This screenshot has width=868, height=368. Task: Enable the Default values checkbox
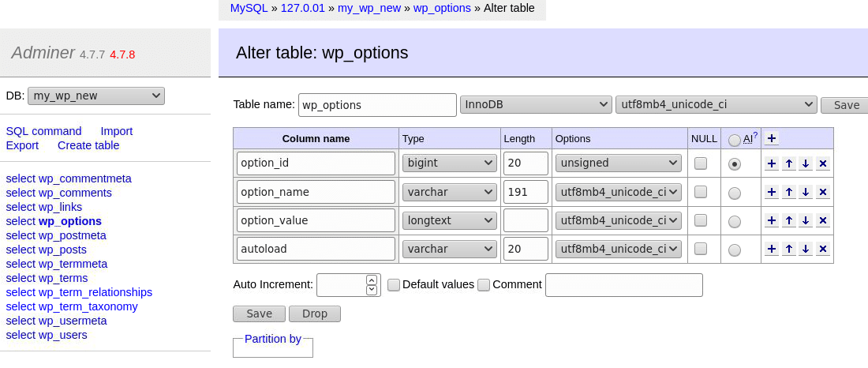(394, 284)
